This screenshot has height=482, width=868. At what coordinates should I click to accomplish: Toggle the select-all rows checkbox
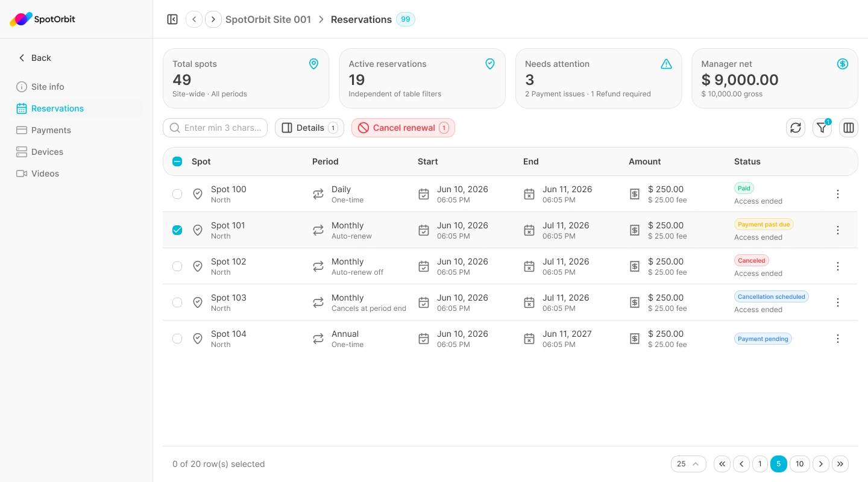pos(177,161)
